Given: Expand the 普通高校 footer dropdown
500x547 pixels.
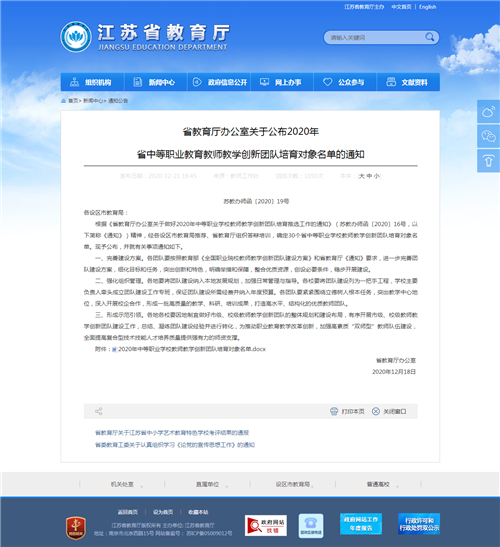Looking at the screenshot, I should coord(378,484).
